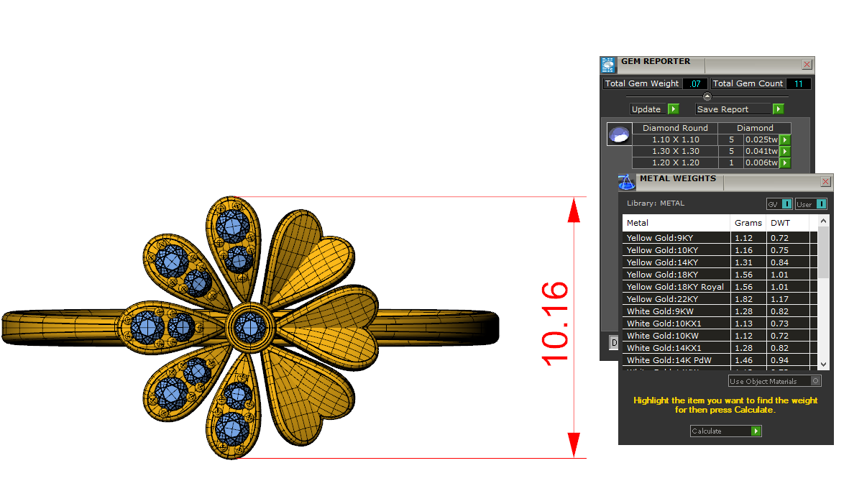Click the Total Gem Weight value field
This screenshot has height=504, width=849.
coord(694,84)
